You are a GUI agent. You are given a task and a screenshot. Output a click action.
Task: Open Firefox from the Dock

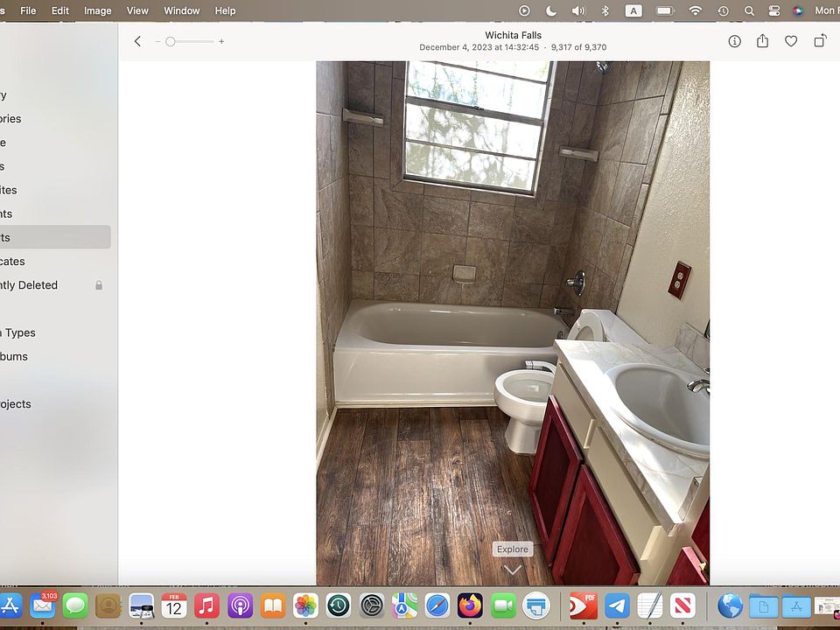click(471, 606)
